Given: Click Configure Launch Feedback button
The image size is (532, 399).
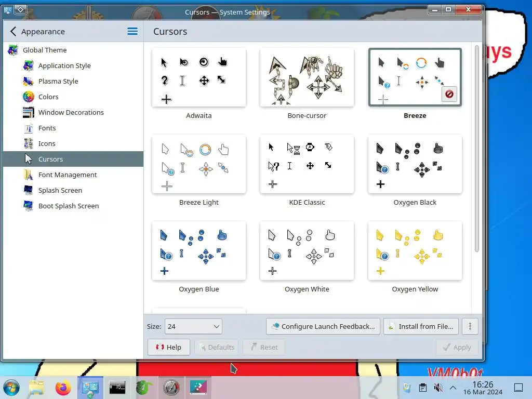Looking at the screenshot, I should (x=323, y=326).
